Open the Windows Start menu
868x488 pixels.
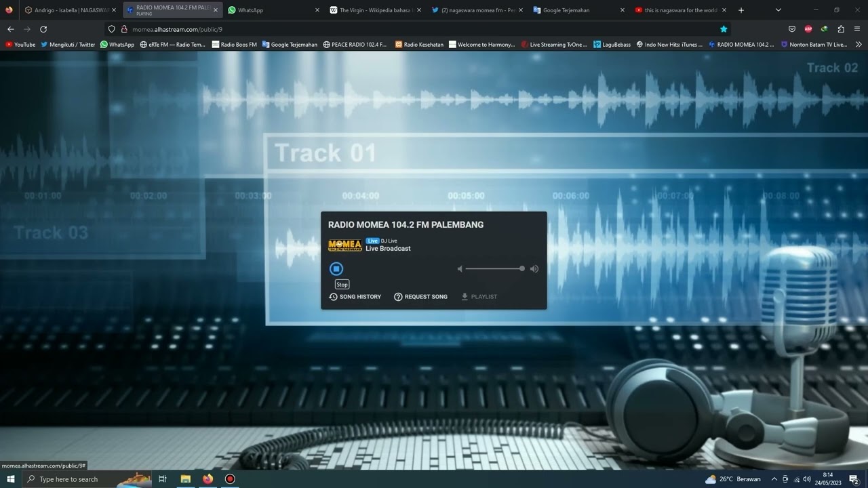(x=11, y=479)
